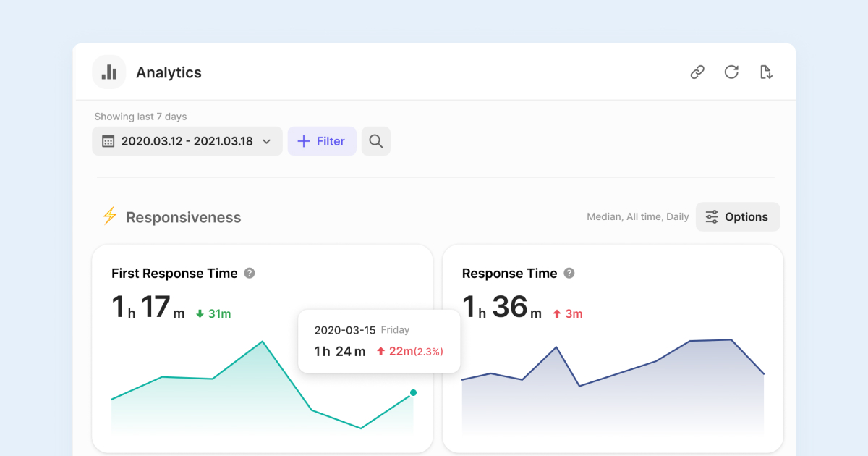Select the Responsiveness section heading
868x456 pixels.
pos(183,218)
